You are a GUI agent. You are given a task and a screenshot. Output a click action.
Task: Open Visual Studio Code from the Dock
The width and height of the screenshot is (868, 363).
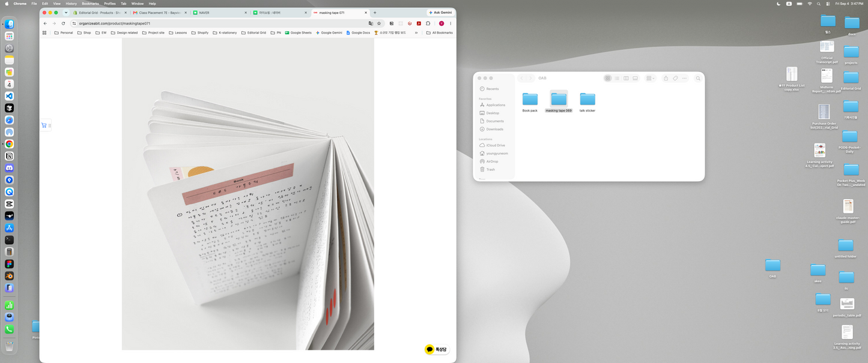click(9, 96)
